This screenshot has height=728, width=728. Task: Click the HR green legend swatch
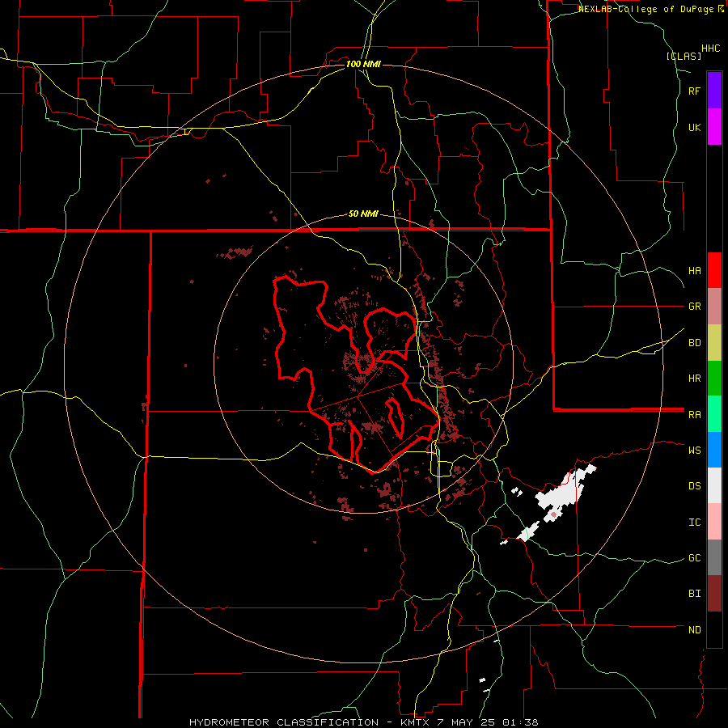[714, 379]
